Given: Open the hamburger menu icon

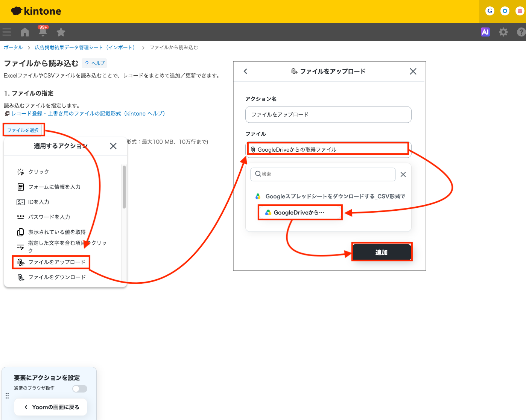Looking at the screenshot, I should 7,32.
